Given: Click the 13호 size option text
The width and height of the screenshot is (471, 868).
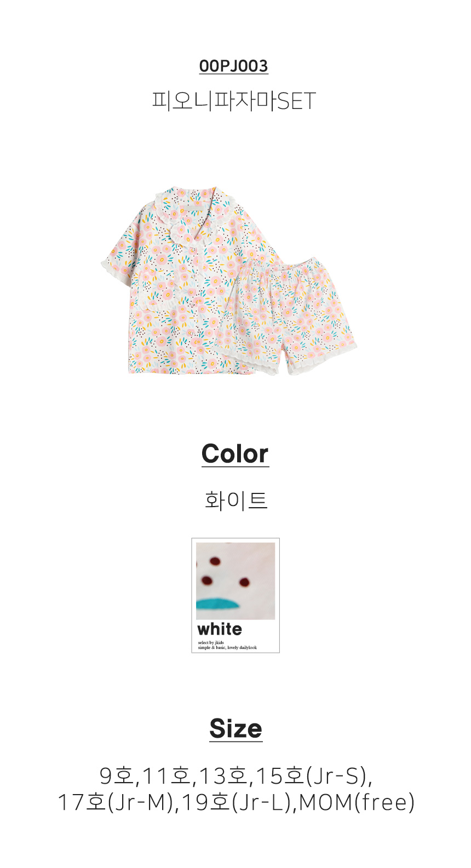Looking at the screenshot, I should (222, 776).
